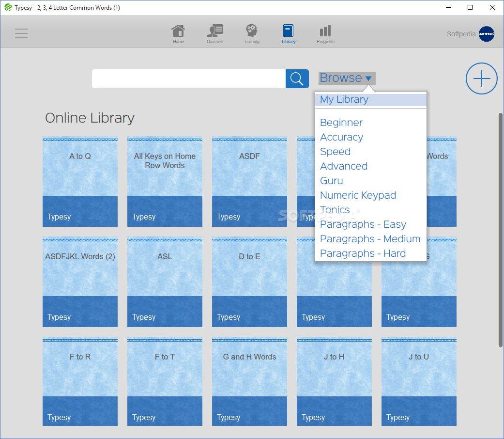The image size is (504, 439).
Task: Select Paragraphs - Hard category
Action: click(x=363, y=253)
